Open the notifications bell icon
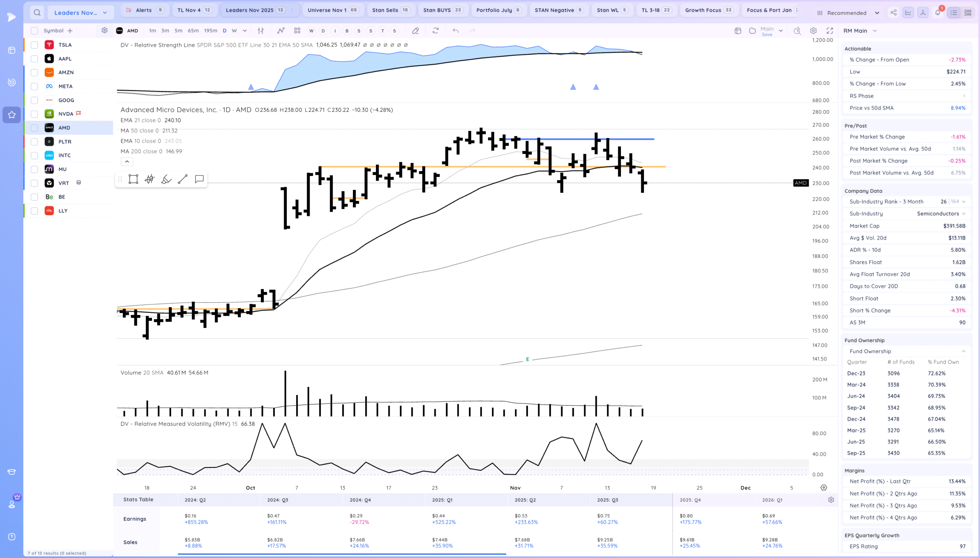Viewport: 980px width, 558px height. 938,13
